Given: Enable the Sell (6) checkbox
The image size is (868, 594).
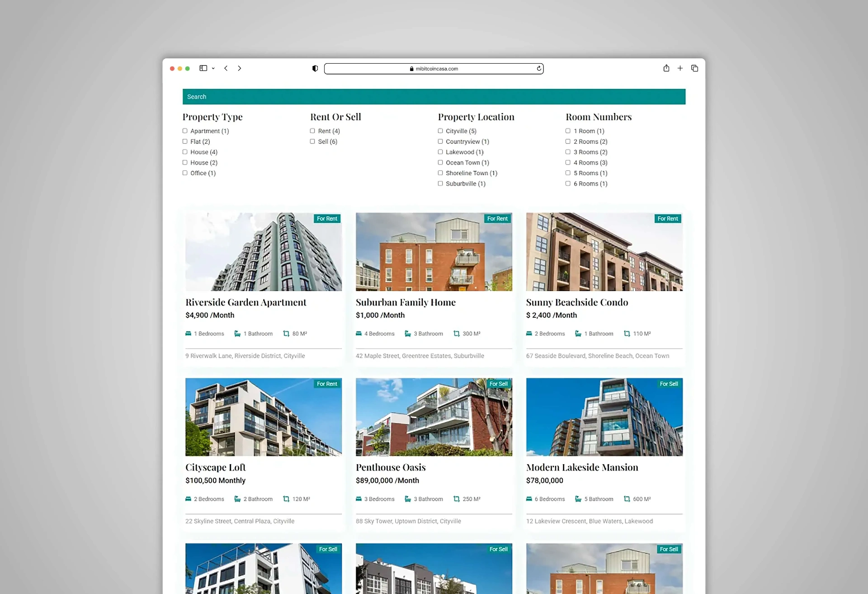Looking at the screenshot, I should 312,141.
